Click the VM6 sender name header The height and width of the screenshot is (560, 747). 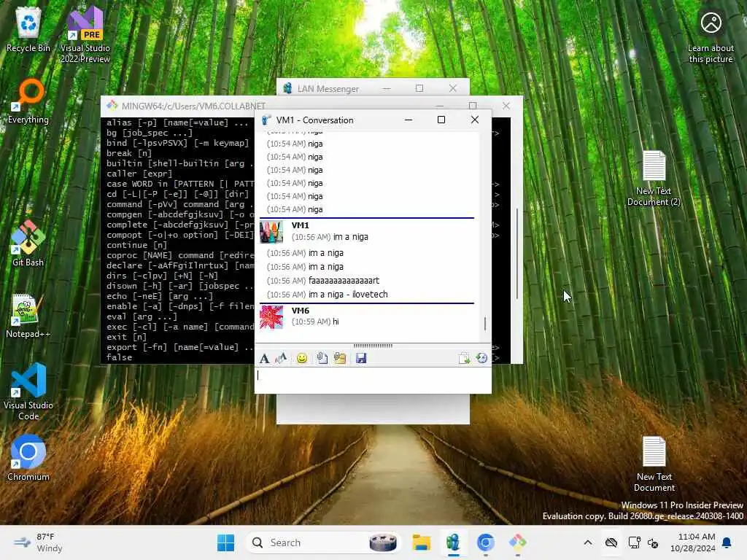pyautogui.click(x=300, y=311)
